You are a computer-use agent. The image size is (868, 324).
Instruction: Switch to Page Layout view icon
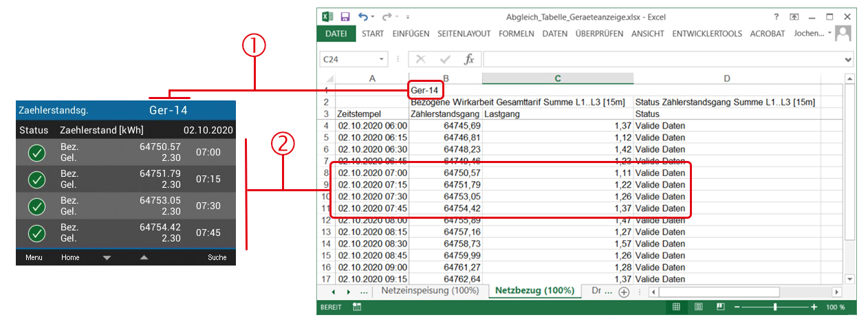click(699, 307)
